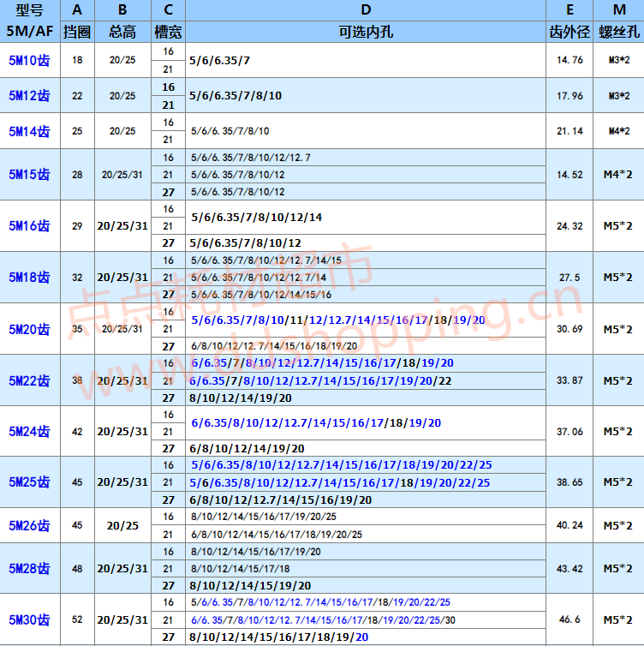Image resolution: width=644 pixels, height=646 pixels.
Task: Click tooth diameter value 14.76
Action: 569,60
